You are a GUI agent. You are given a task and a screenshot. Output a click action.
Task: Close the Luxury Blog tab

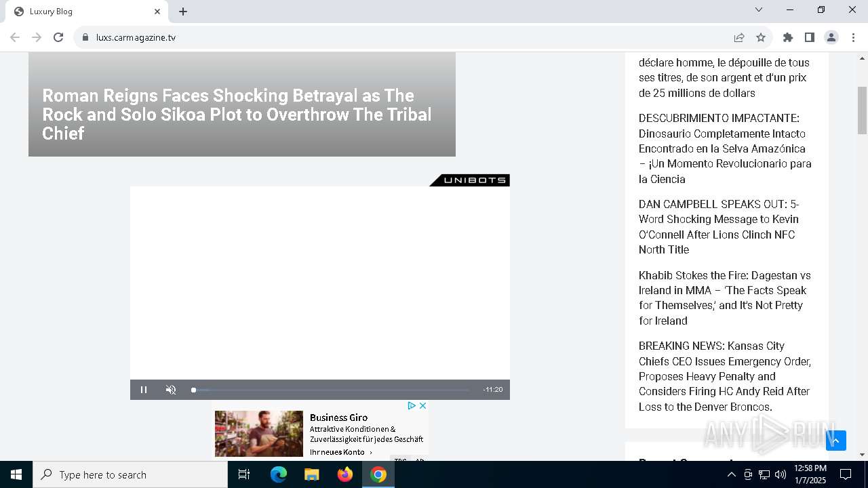click(x=157, y=12)
